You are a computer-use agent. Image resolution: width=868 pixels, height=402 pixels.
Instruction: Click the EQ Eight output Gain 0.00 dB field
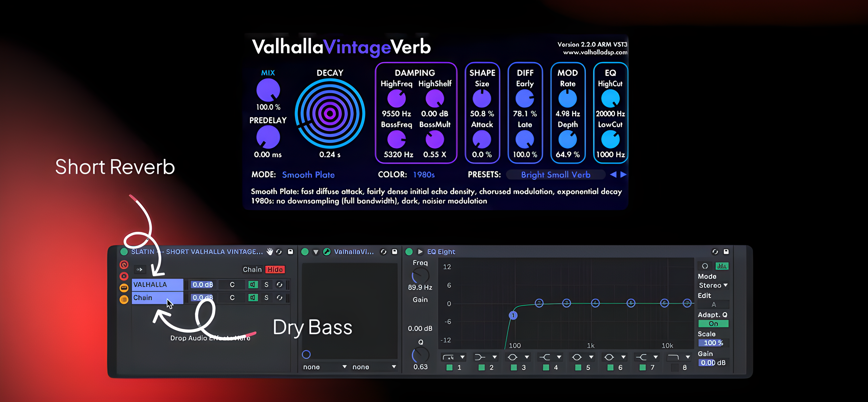(x=713, y=363)
